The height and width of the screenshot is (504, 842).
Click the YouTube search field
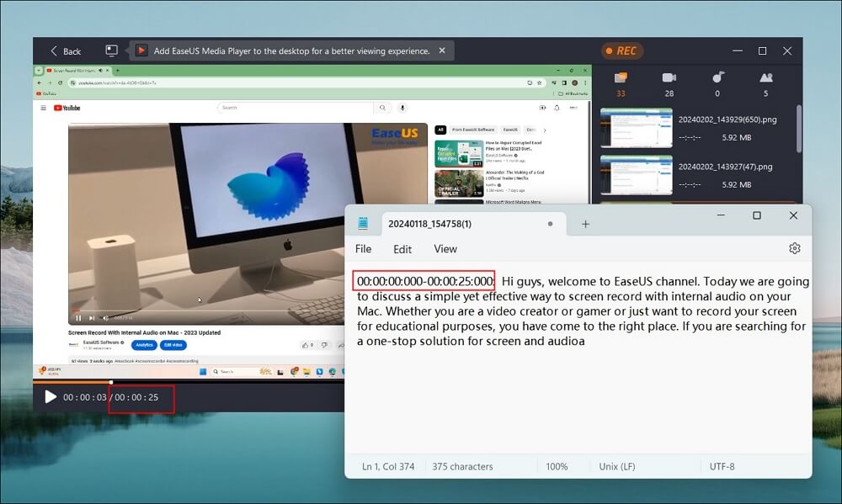pos(295,108)
